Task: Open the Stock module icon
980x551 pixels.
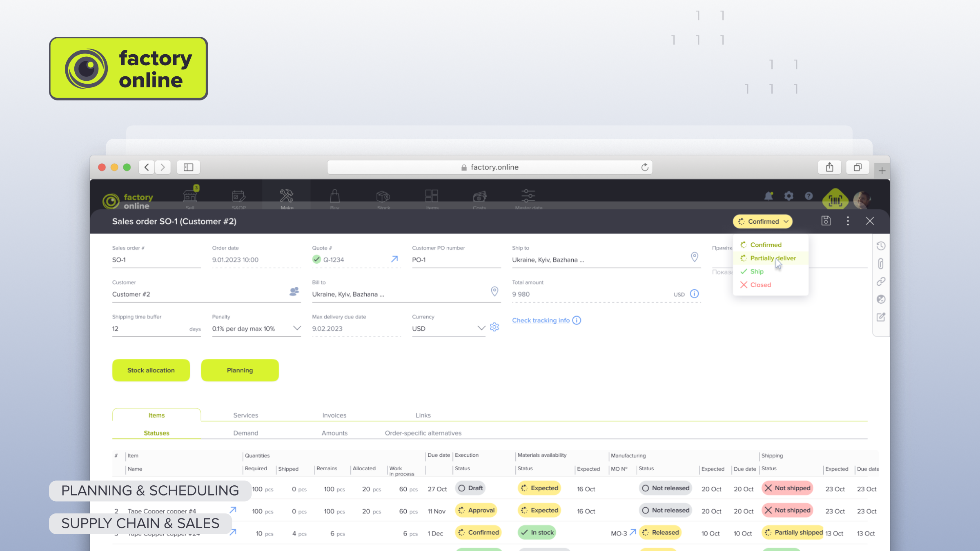Action: coord(383,197)
